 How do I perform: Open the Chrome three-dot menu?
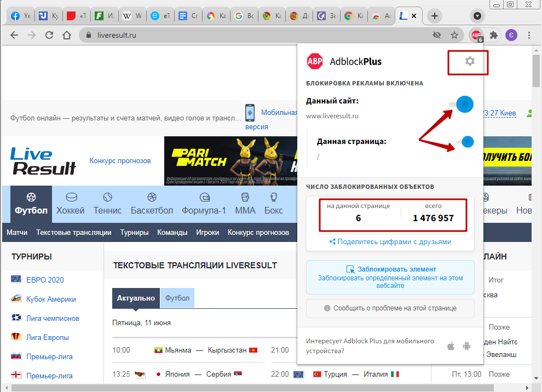529,35
